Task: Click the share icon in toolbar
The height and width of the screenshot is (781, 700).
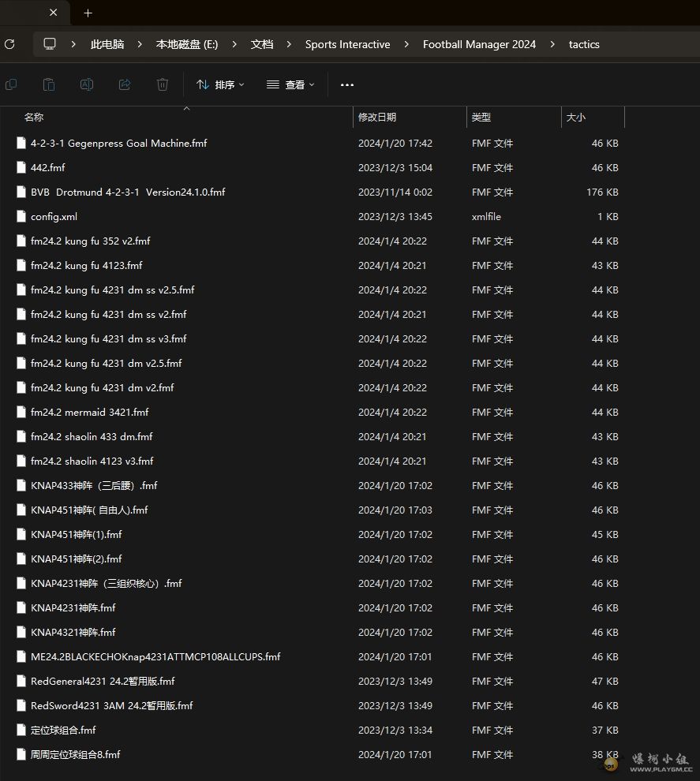Action: pyautogui.click(x=125, y=84)
